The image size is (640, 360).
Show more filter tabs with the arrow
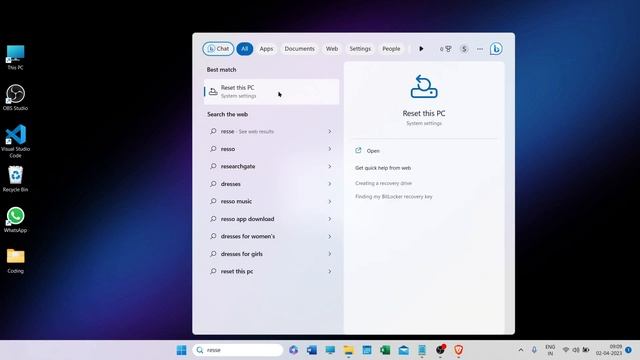point(421,49)
